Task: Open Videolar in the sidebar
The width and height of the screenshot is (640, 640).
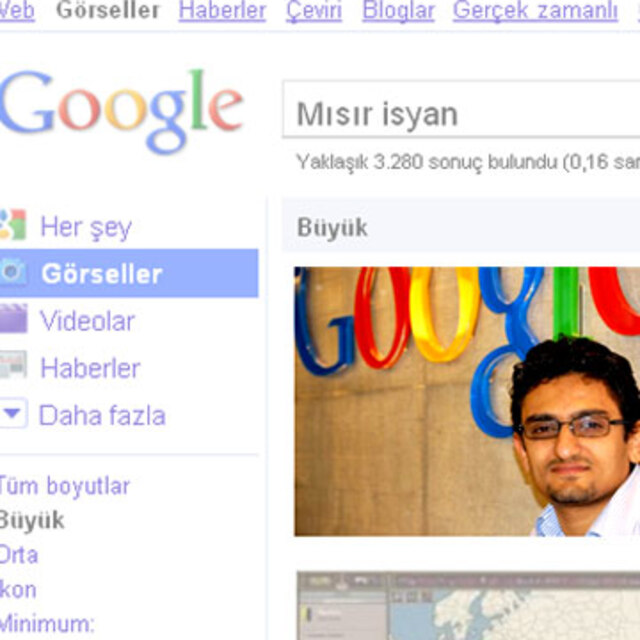Action: coord(87,321)
